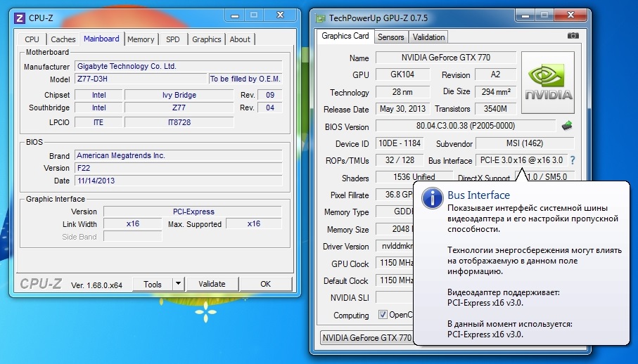The width and height of the screenshot is (638, 364).
Task: Click the GPU Name field NVIDIA GeForce GTX 770
Action: [x=445, y=58]
